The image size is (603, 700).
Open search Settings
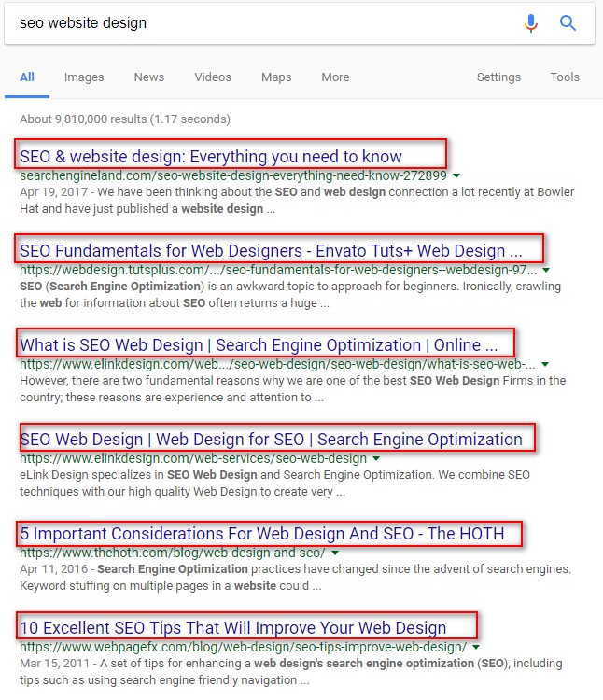pyautogui.click(x=498, y=77)
